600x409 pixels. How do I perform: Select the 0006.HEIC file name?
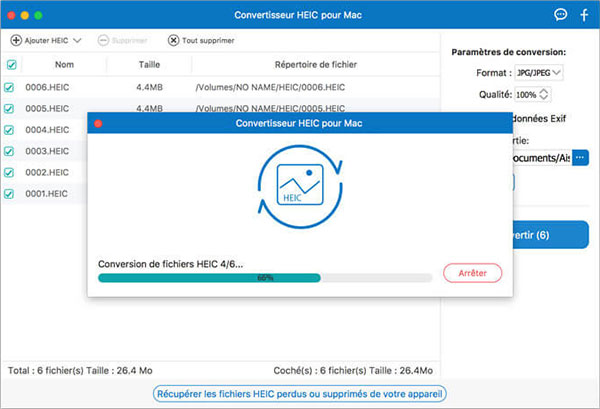[x=47, y=88]
